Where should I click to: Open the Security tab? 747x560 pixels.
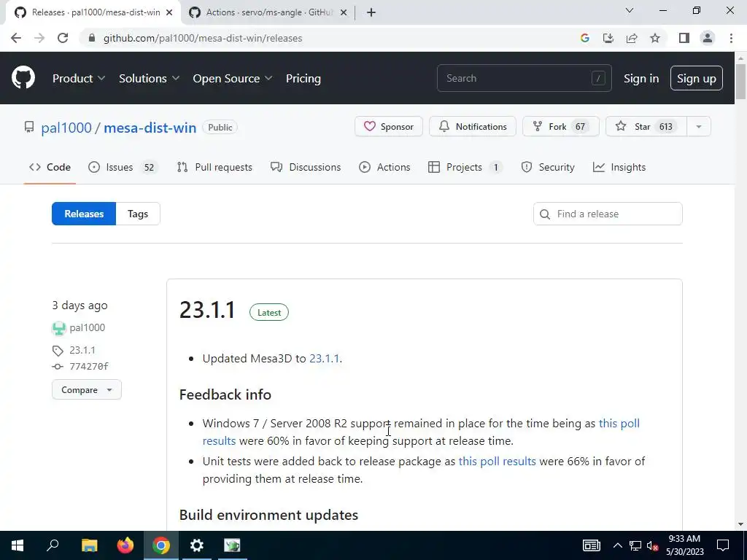(548, 167)
